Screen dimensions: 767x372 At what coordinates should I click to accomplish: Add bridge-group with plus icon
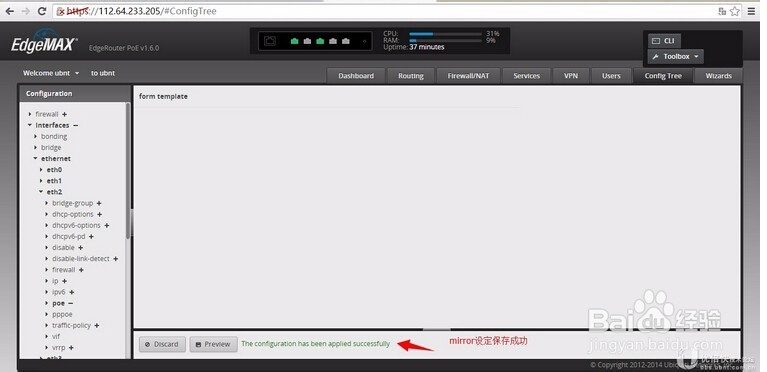99,203
